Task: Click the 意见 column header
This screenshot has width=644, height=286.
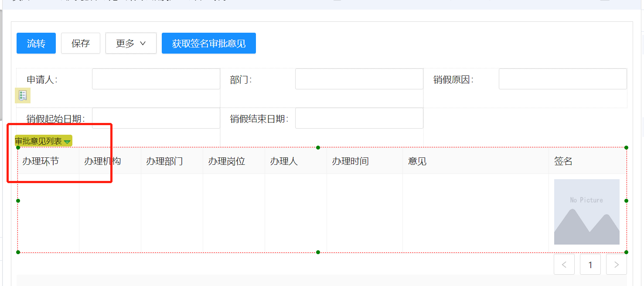Action: point(417,161)
